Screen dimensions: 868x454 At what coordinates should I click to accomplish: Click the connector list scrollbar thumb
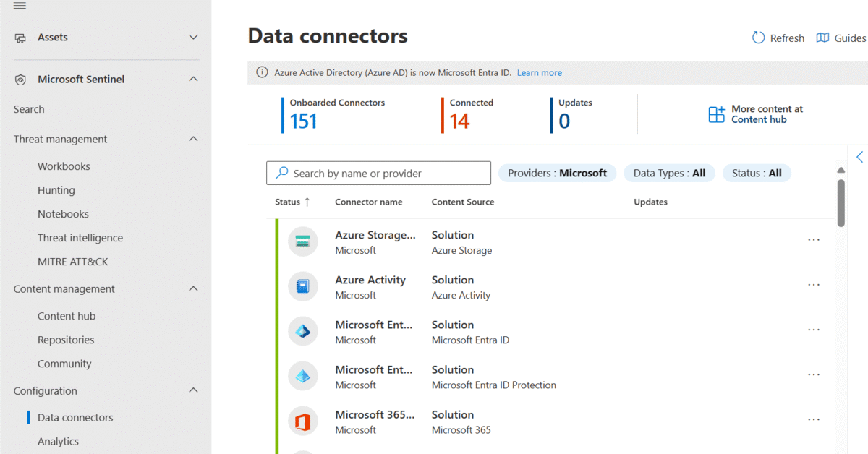[x=841, y=203]
